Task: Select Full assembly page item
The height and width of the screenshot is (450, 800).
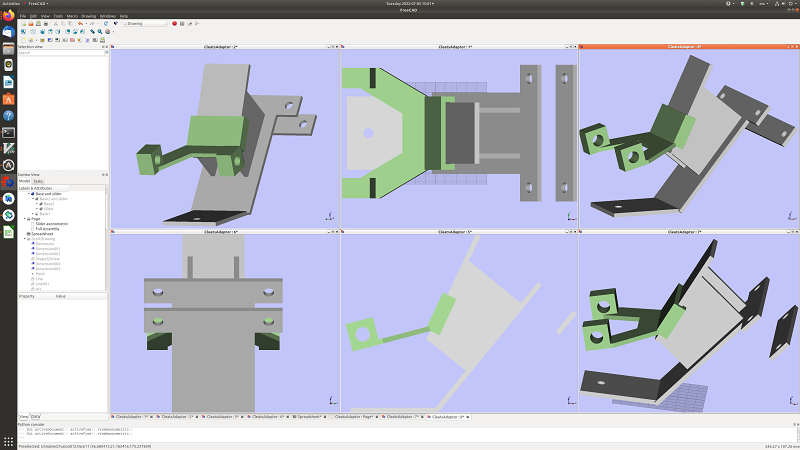Action: tap(46, 228)
